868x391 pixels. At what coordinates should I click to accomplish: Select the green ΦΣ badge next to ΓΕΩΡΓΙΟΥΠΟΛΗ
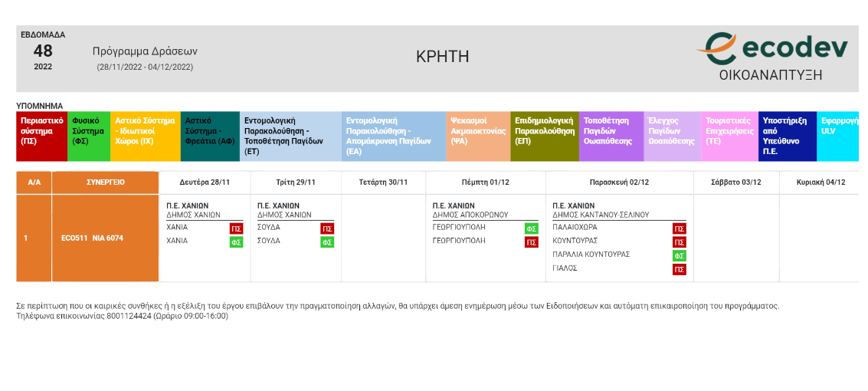(531, 228)
